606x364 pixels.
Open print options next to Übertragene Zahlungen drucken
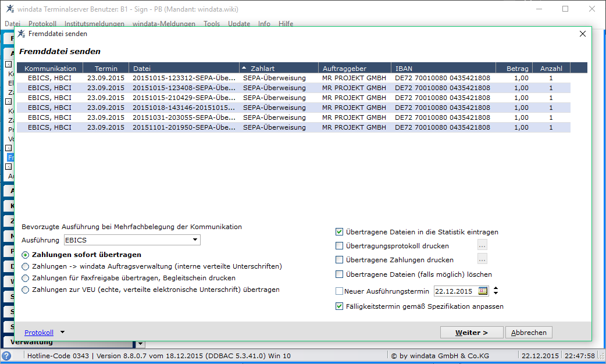coord(482,259)
